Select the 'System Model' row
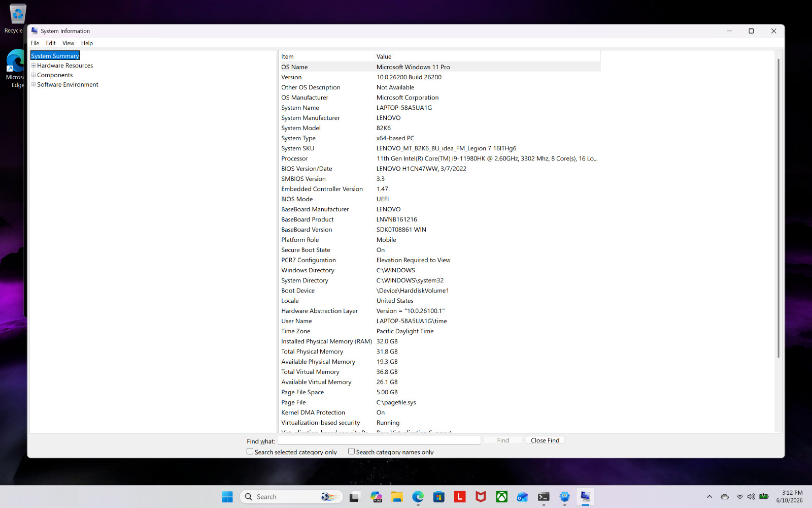Viewport: 812px width, 508px height. [439, 128]
